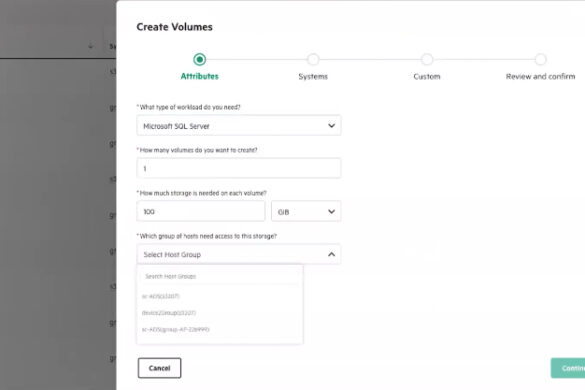Select the Attributes step indicator
This screenshot has width=585, height=390.
coord(200,59)
